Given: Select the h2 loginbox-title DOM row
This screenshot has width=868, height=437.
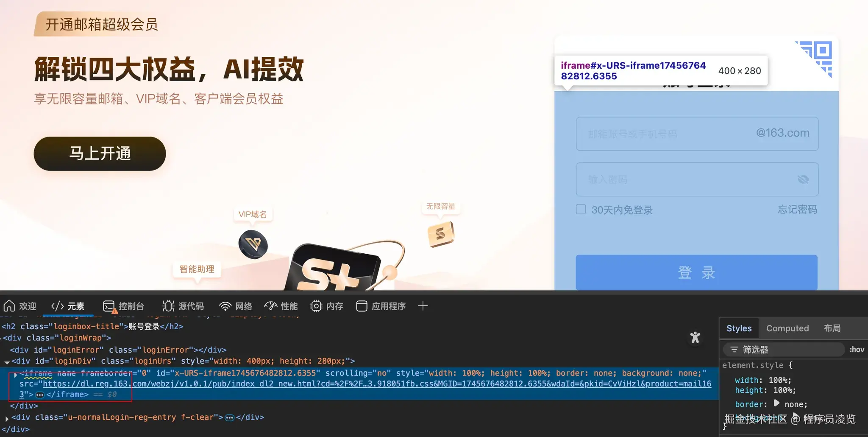Looking at the screenshot, I should pyautogui.click(x=92, y=326).
